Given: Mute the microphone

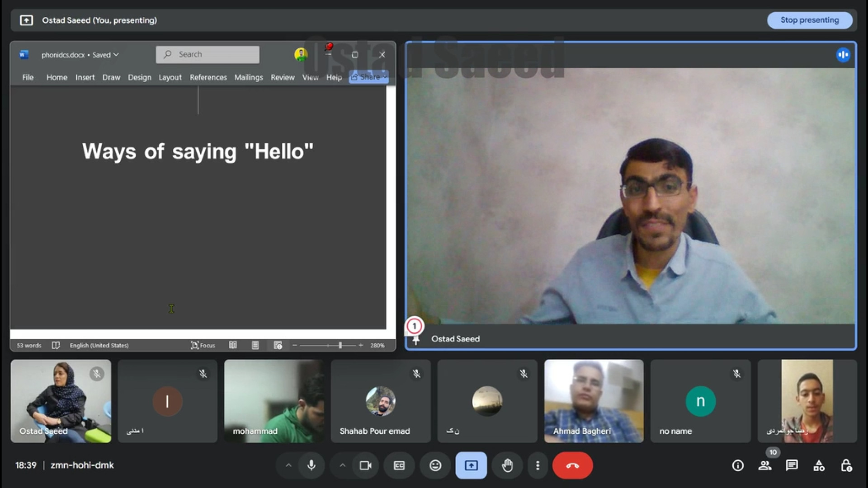Looking at the screenshot, I should point(311,465).
